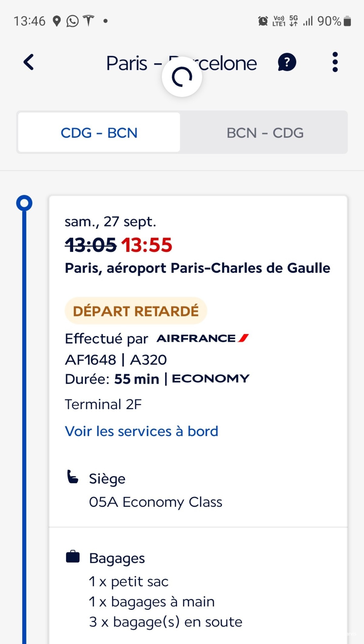364x644 pixels.
Task: Tap the Air France logo
Action: coord(203,338)
